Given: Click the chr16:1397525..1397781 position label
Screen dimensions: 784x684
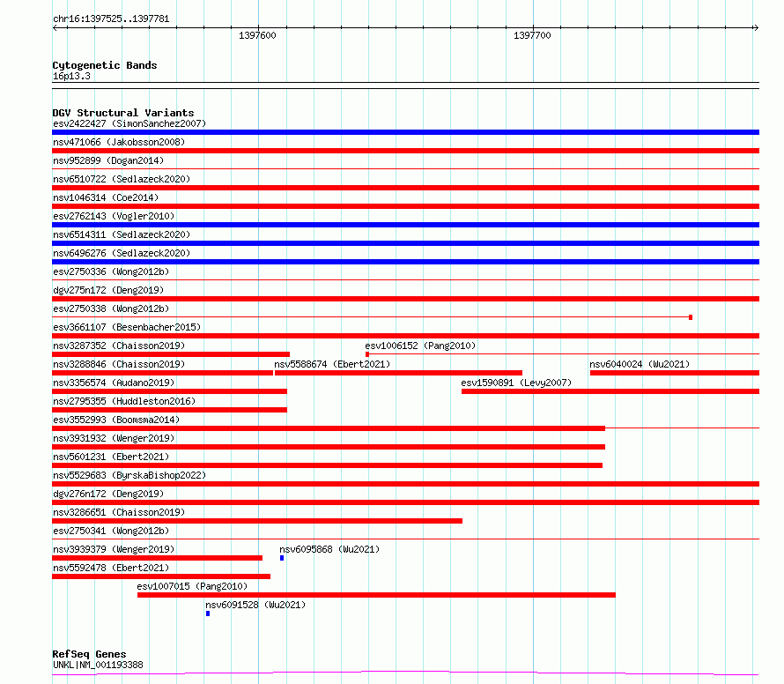Looking at the screenshot, I should tap(111, 19).
